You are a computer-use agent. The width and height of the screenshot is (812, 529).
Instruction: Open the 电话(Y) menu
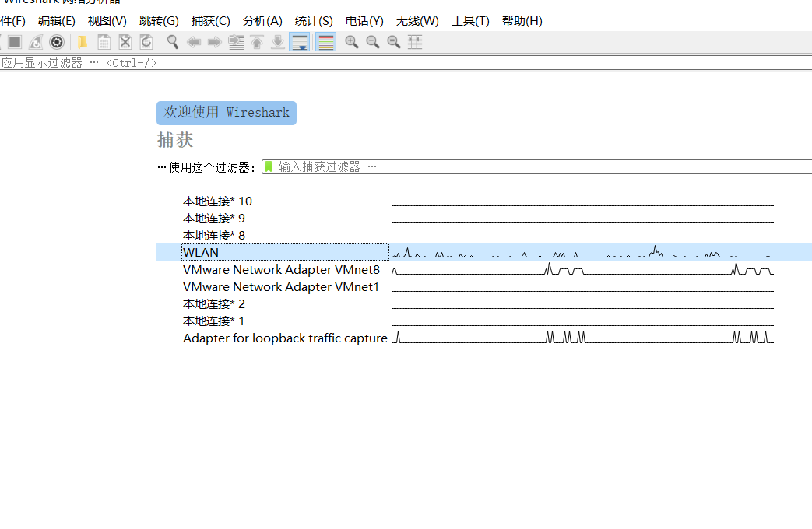pos(364,21)
